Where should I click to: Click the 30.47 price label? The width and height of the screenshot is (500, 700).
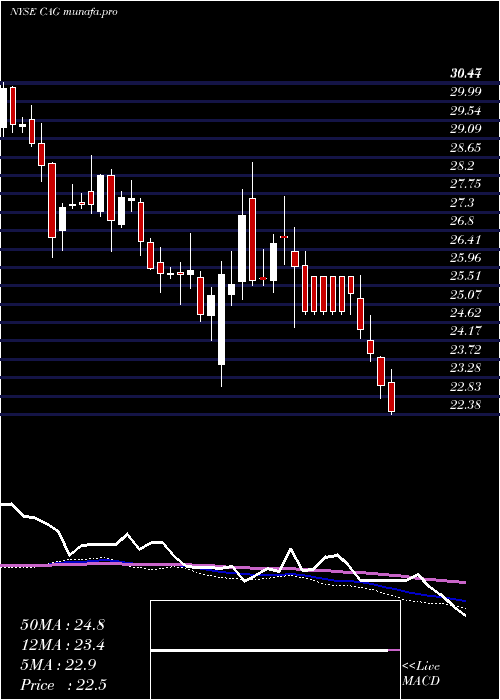466,74
